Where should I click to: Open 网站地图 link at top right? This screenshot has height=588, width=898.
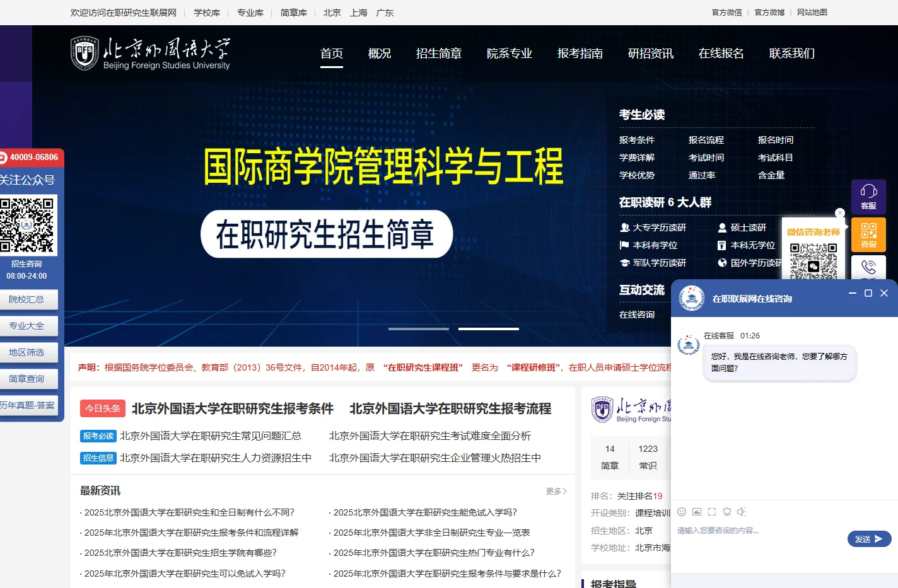[x=812, y=13]
